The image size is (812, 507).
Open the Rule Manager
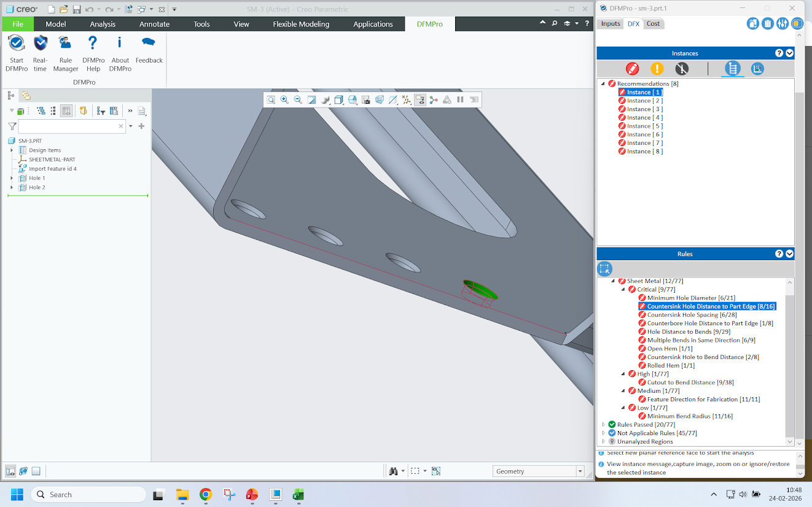pos(65,44)
